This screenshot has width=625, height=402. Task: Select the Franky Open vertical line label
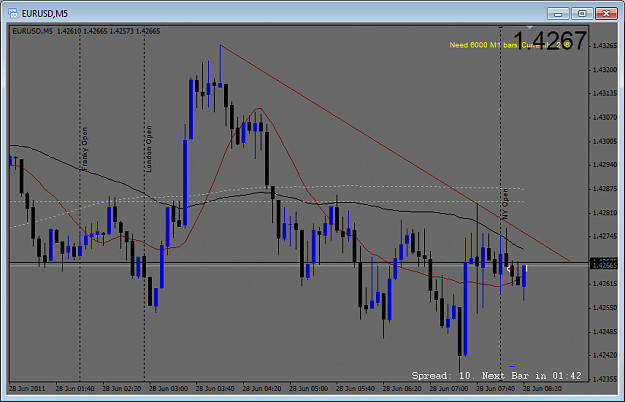pyautogui.click(x=84, y=149)
